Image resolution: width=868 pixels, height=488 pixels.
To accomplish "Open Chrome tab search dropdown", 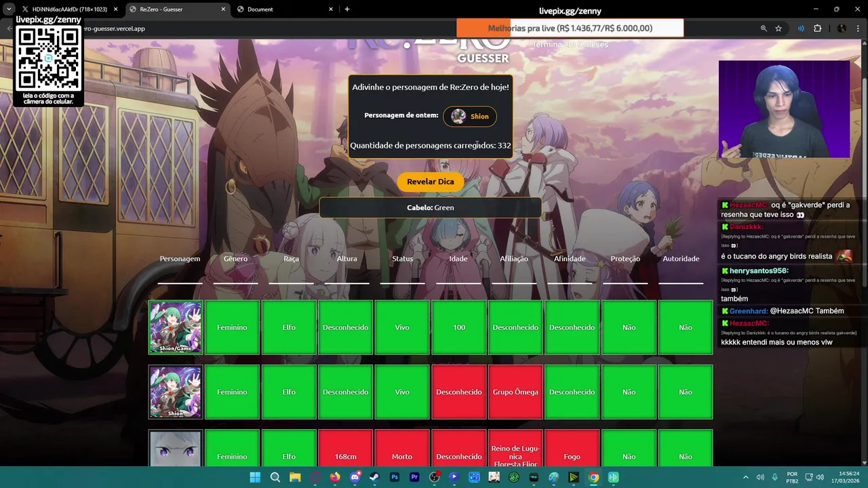I will (9, 9).
